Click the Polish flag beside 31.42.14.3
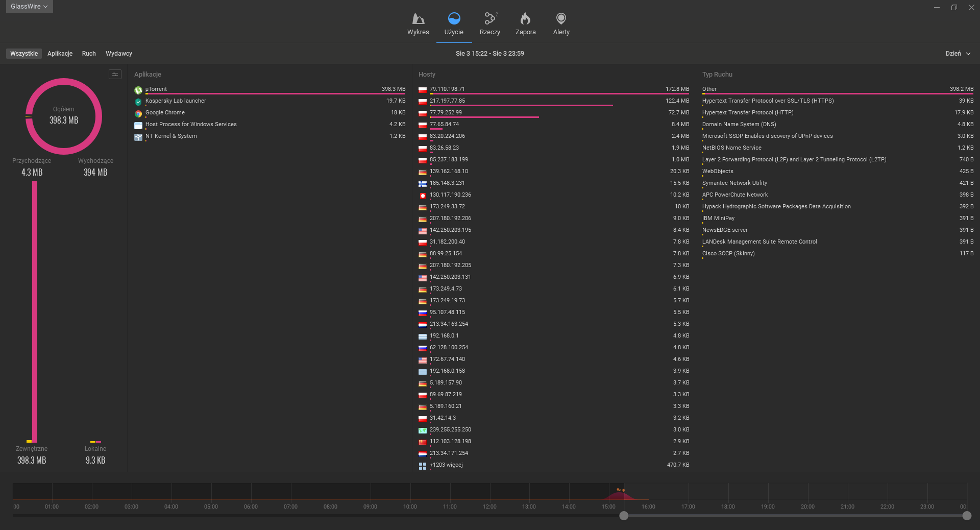The width and height of the screenshot is (980, 530). pos(423,419)
